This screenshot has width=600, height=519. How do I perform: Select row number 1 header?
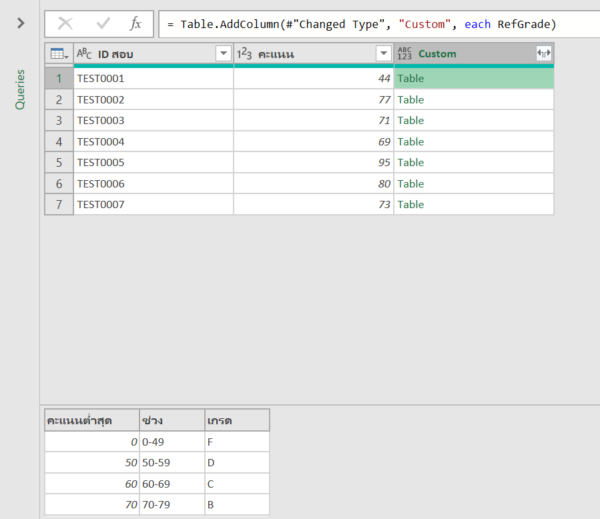(x=59, y=78)
